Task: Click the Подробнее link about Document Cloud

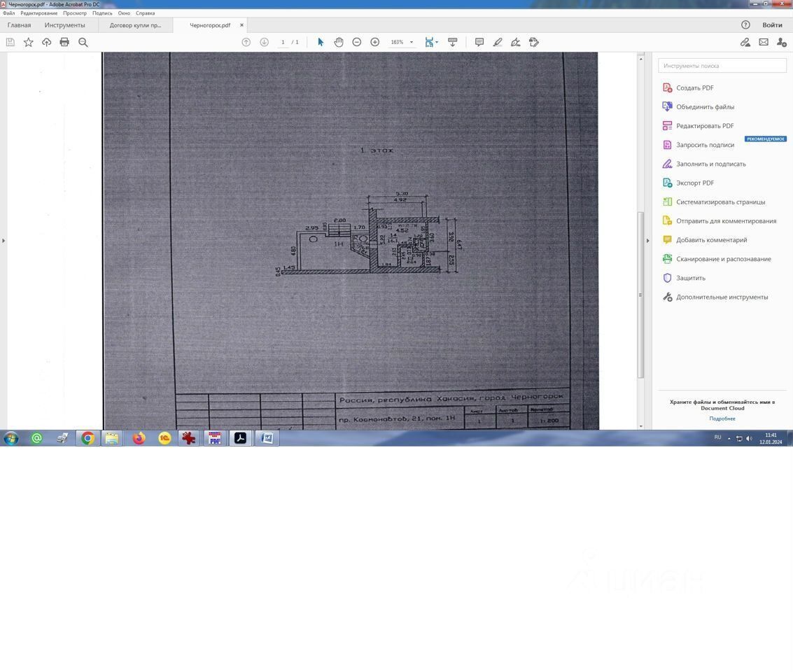Action: [722, 419]
